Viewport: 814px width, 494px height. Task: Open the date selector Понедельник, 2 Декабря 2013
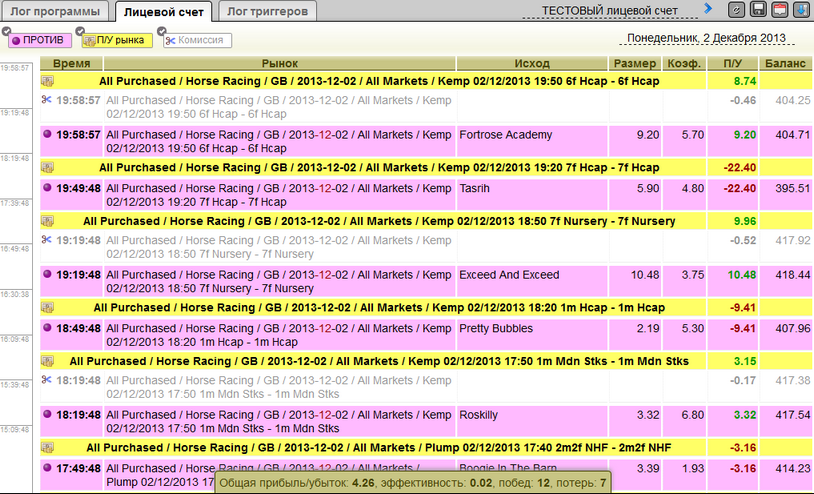click(x=706, y=38)
